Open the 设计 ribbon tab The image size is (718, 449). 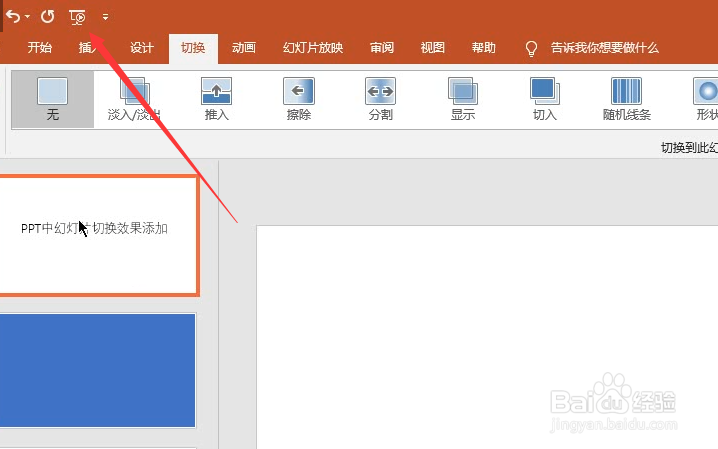point(141,48)
